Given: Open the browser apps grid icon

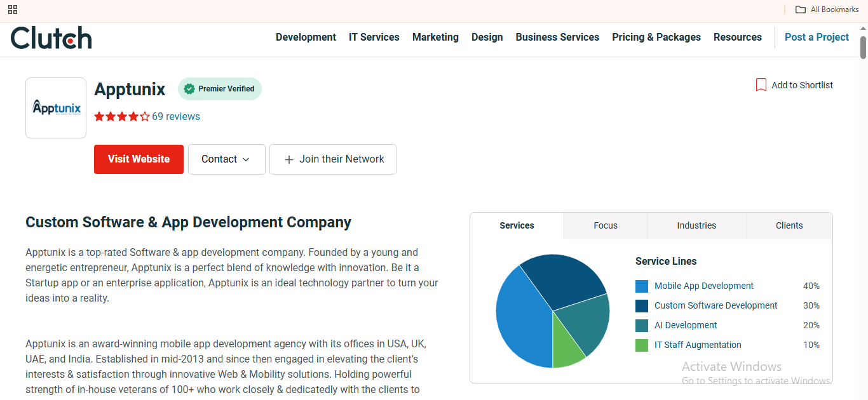Looking at the screenshot, I should 13,10.
